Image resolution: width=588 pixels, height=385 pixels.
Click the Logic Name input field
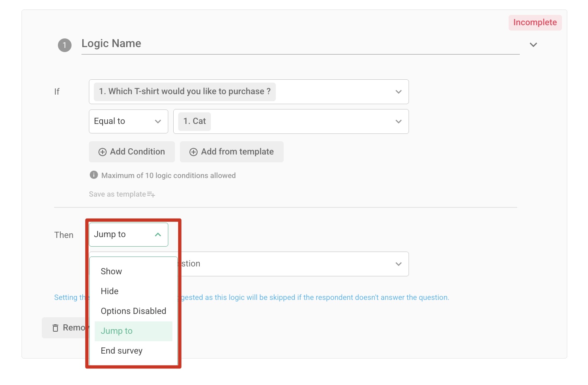pyautogui.click(x=289, y=43)
